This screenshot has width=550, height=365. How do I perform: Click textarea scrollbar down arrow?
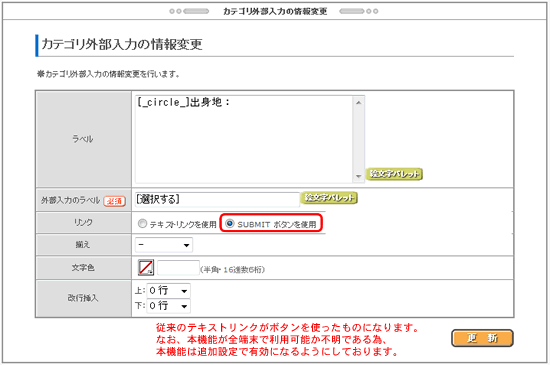click(x=358, y=176)
